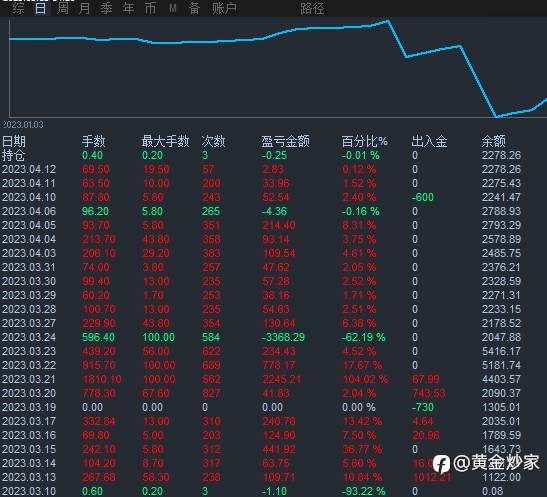This screenshot has height=497, width=547.
Task: Select the 日 daily tab
Action: (x=40, y=8)
